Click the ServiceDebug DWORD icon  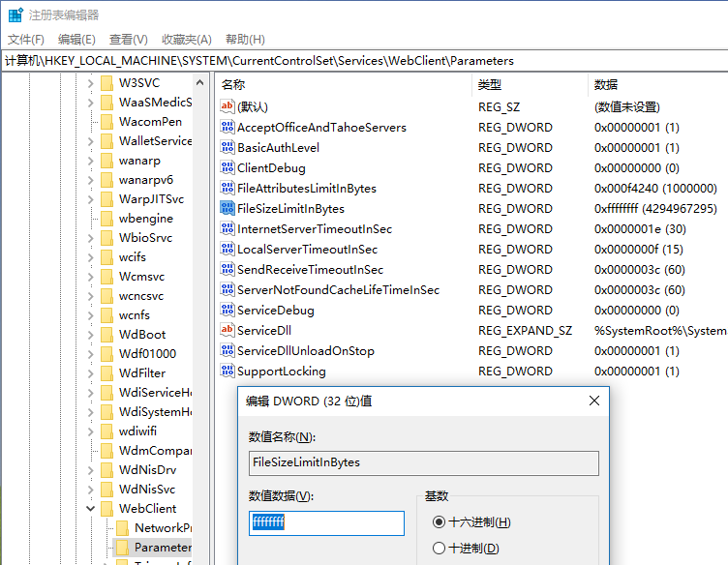[227, 310]
